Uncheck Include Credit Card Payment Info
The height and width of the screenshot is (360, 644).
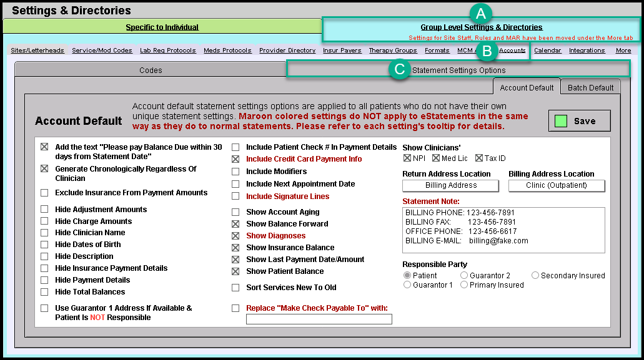click(235, 159)
